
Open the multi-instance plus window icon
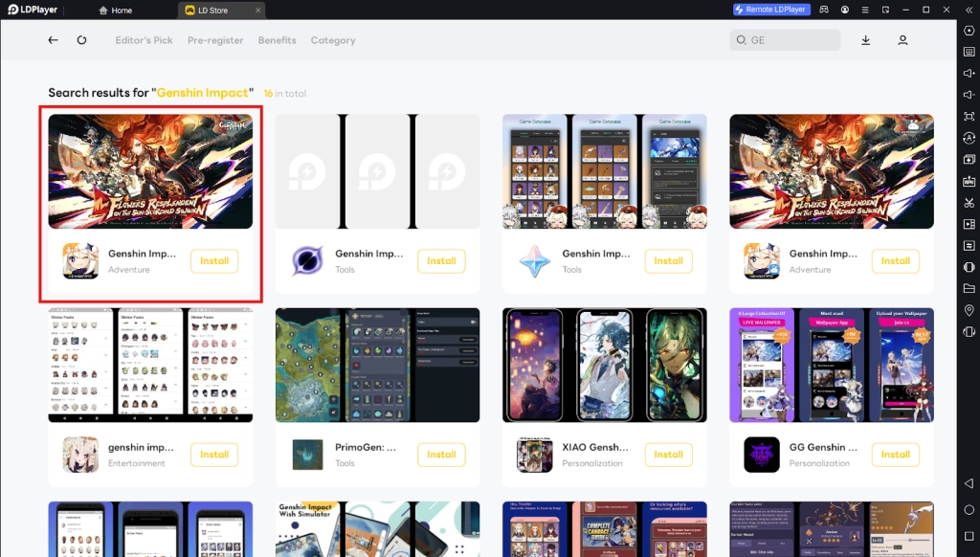click(969, 160)
